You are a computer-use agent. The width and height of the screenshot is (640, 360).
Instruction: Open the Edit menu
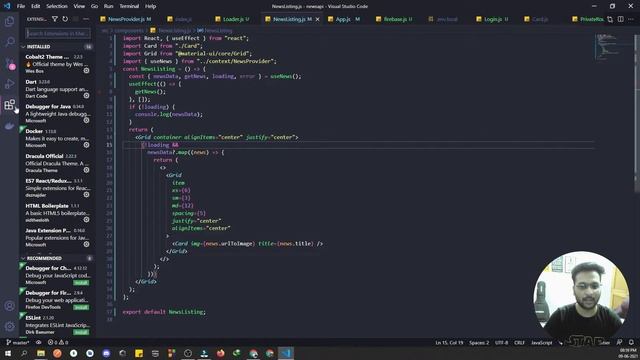coord(36,6)
